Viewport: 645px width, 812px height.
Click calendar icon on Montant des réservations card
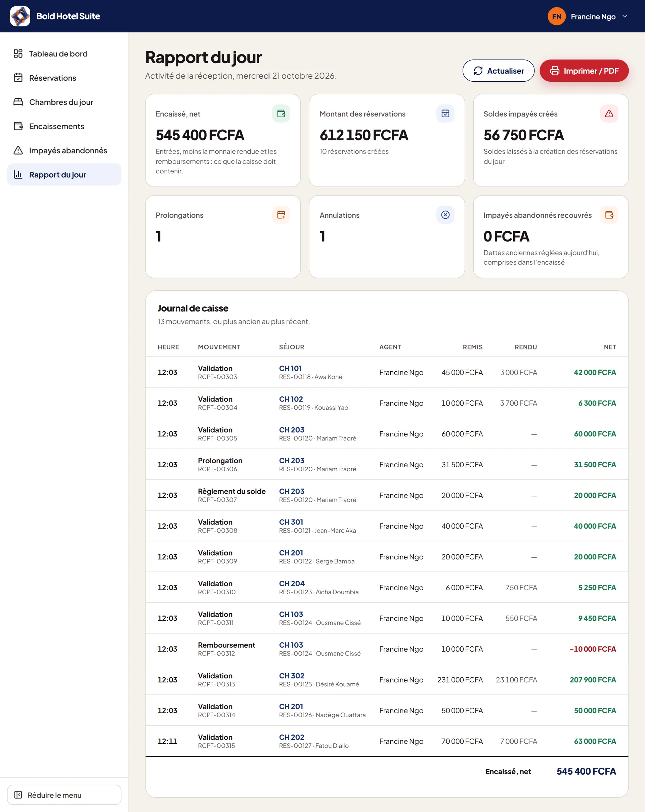[445, 113]
